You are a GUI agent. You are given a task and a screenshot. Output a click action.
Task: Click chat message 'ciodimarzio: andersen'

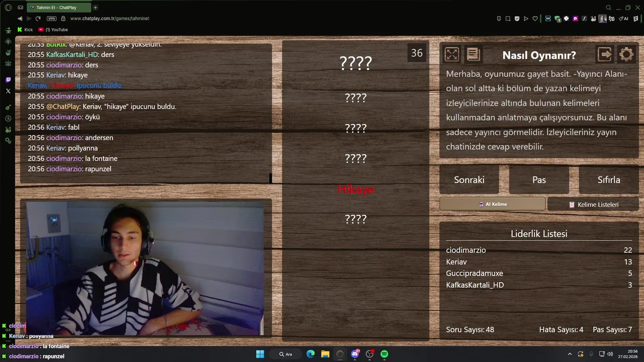click(x=70, y=138)
